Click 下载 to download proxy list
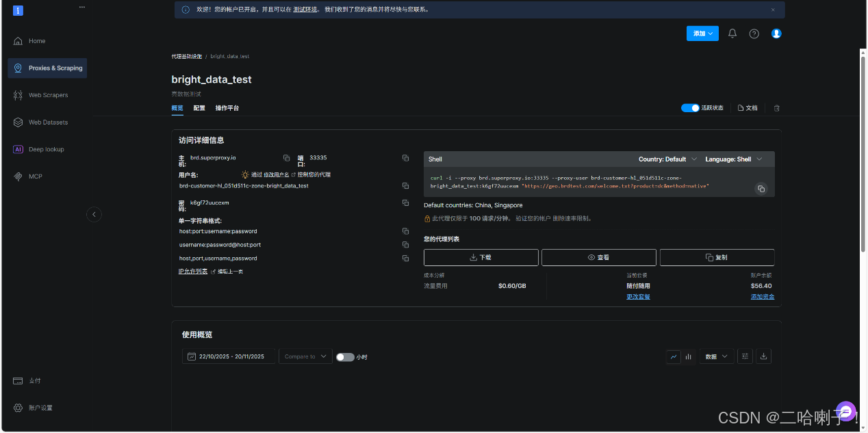 click(481, 257)
